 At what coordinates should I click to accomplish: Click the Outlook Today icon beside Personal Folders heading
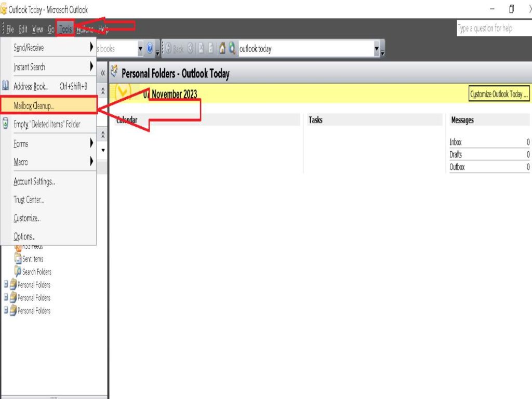tap(115, 71)
